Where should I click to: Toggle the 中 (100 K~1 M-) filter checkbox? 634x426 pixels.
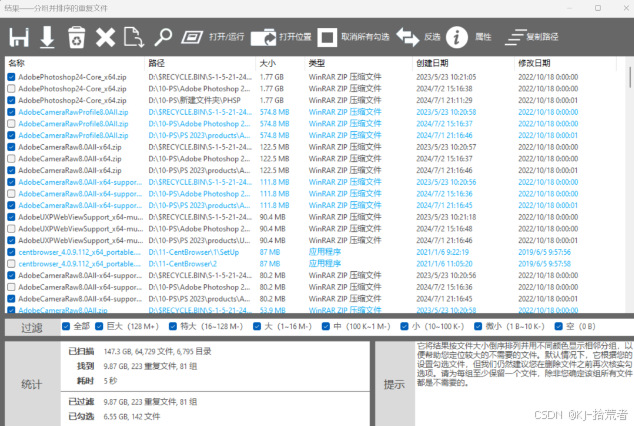[x=326, y=326]
